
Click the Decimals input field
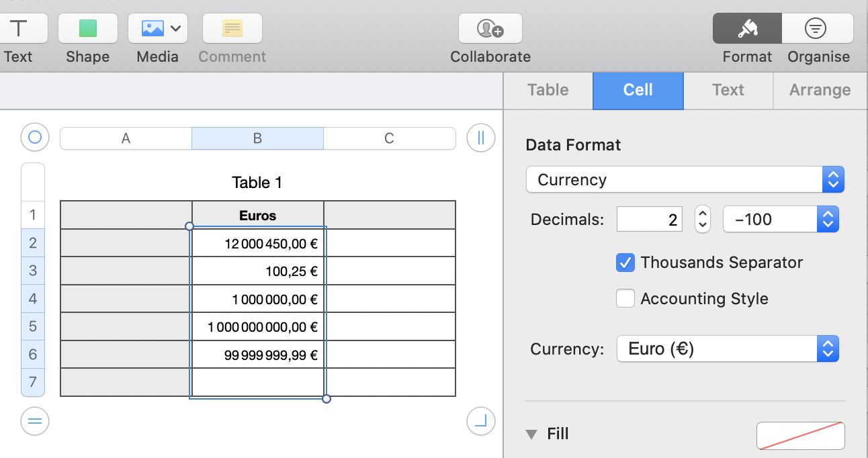click(x=649, y=220)
